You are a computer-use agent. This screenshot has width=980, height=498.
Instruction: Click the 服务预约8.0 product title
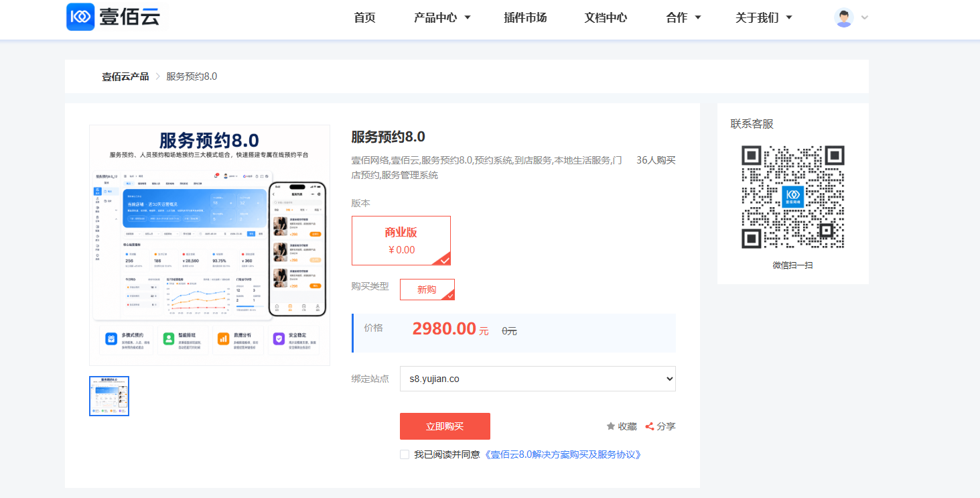389,137
